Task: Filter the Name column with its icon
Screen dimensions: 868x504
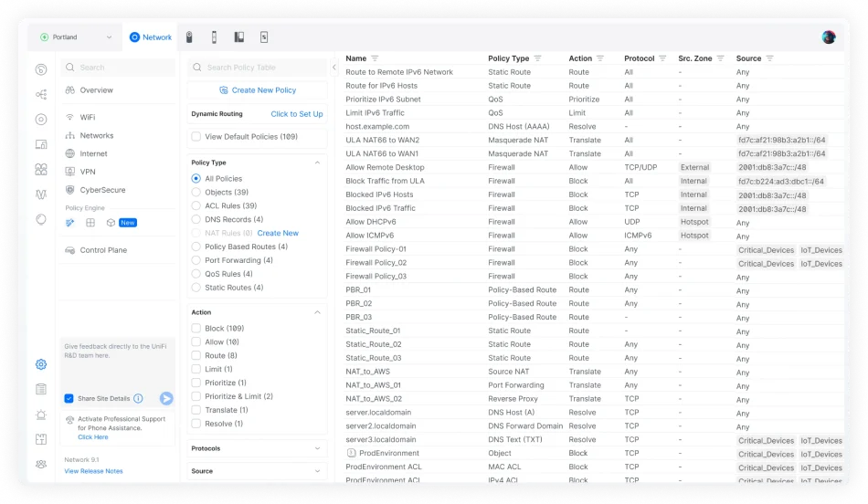Action: (x=375, y=58)
